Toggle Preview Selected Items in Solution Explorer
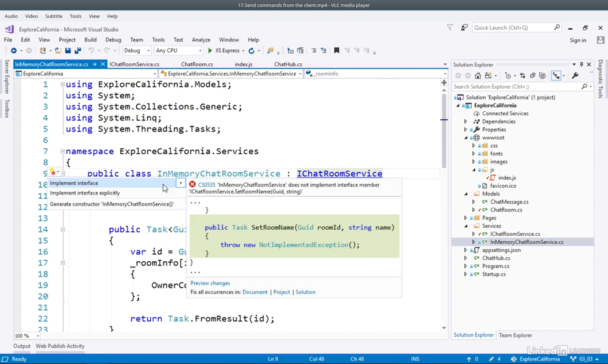Image resolution: width=608 pixels, height=364 pixels. 556,75
